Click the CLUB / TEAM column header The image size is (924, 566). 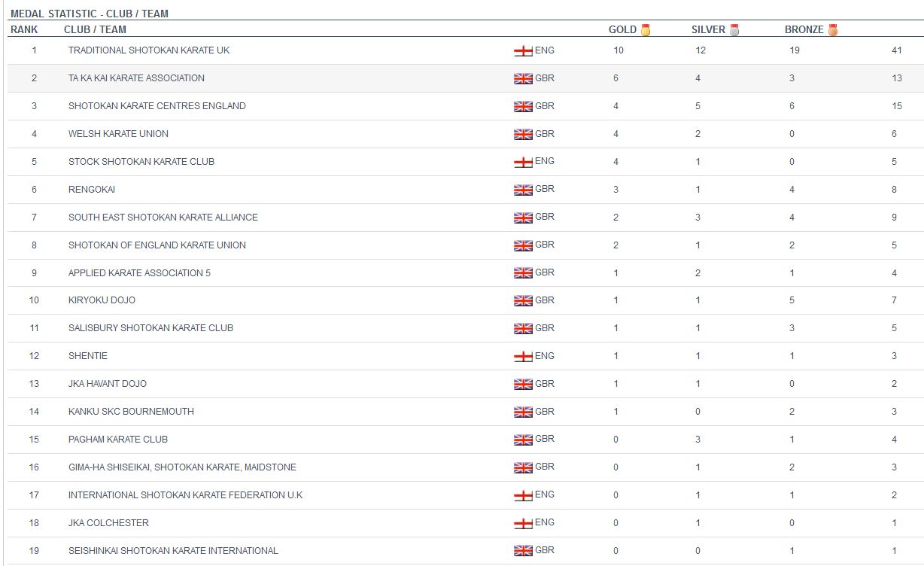point(95,29)
